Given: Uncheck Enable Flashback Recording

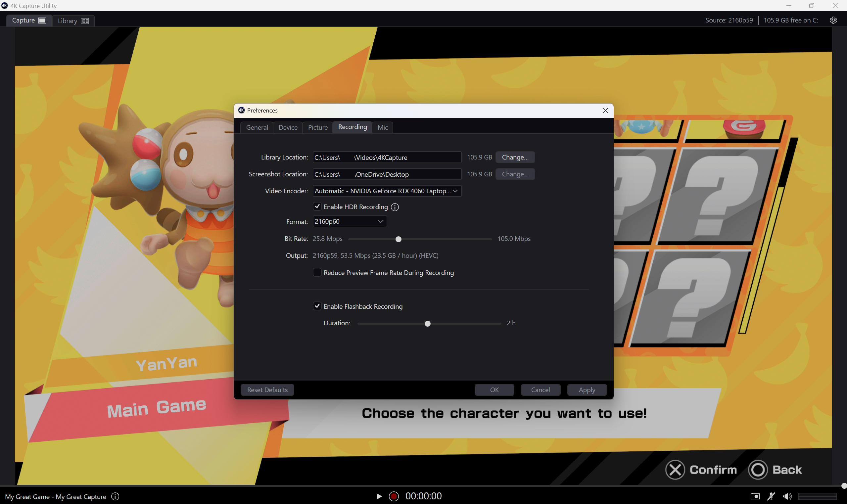Looking at the screenshot, I should (x=317, y=306).
